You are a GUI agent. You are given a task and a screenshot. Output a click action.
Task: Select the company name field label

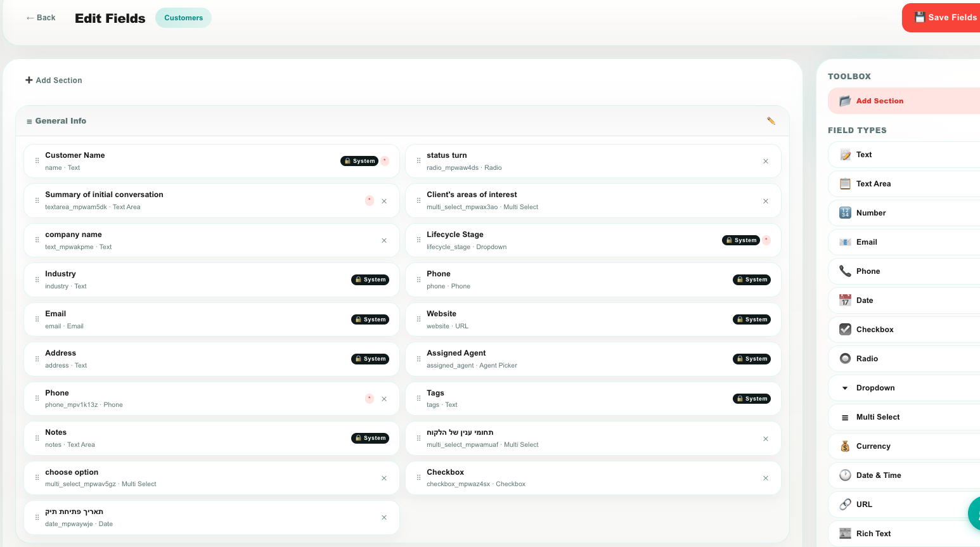pos(74,235)
